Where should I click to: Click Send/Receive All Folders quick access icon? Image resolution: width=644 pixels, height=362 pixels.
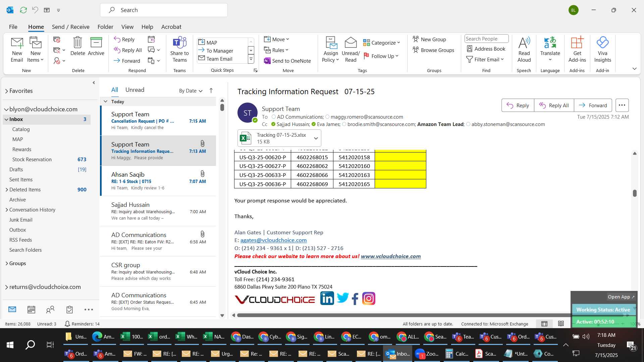click(23, 10)
